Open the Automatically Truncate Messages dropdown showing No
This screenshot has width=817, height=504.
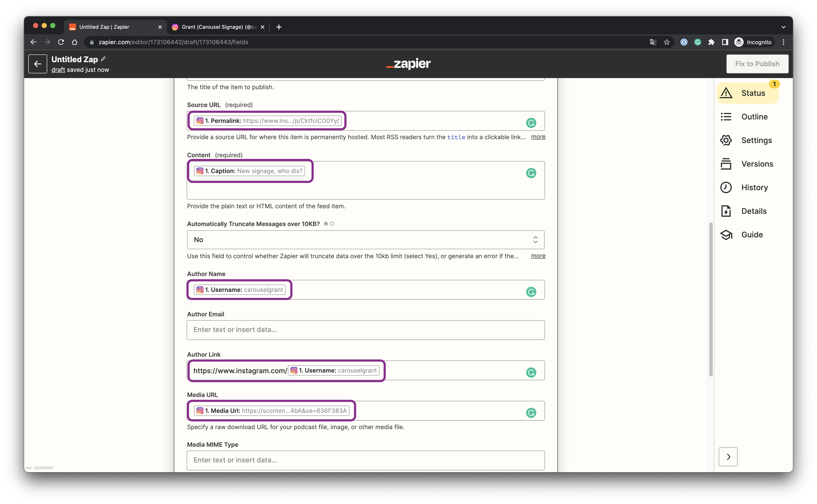(365, 240)
